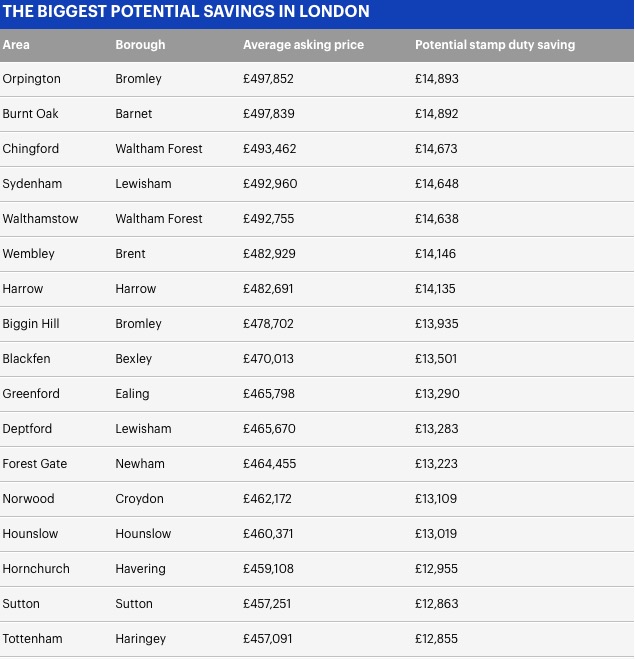The width and height of the screenshot is (635, 659).
Task: Click the Area column header
Action: (16, 45)
